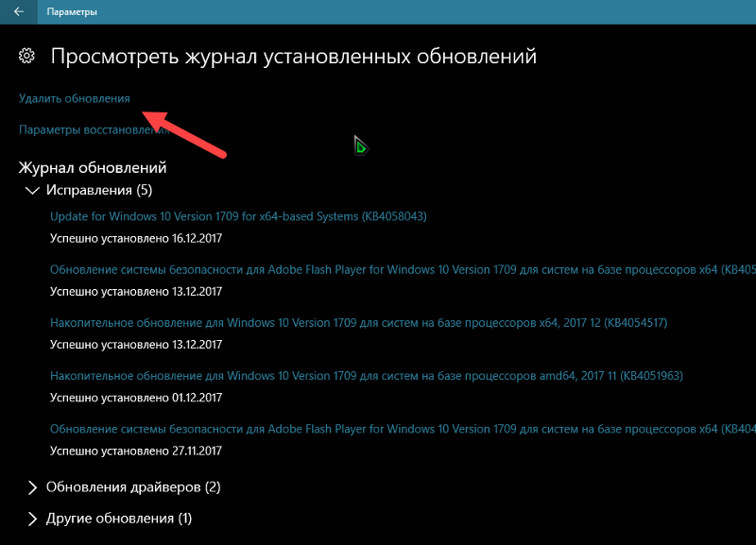Viewport: 756px width, 545px height.
Task: Click the Параметры title bar label
Action: 72,12
